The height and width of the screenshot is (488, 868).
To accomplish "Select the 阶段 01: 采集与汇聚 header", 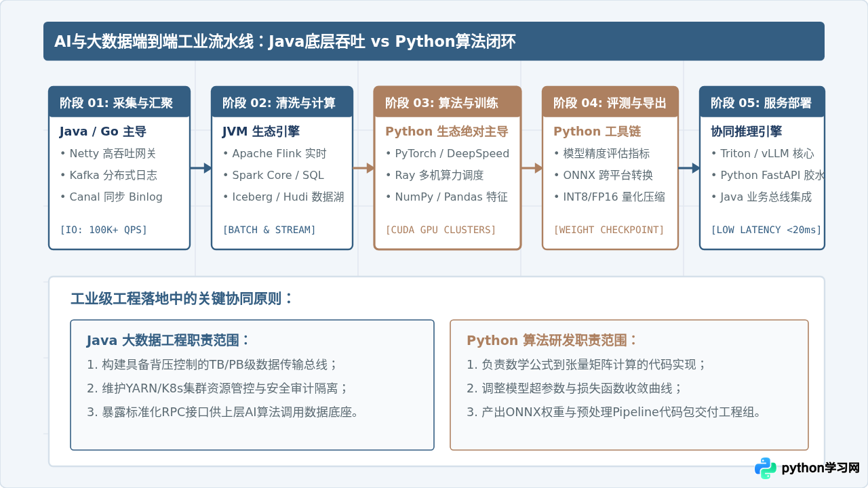I will [119, 102].
